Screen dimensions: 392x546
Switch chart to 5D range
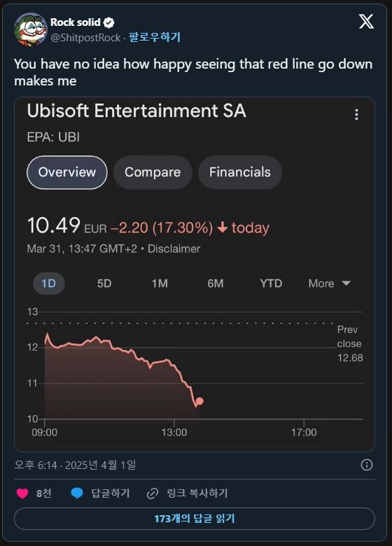click(x=104, y=283)
